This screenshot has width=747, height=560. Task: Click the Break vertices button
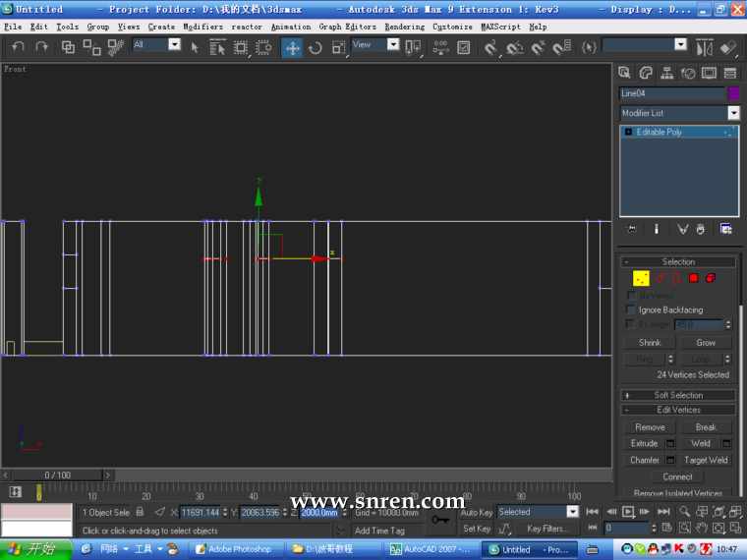(706, 427)
